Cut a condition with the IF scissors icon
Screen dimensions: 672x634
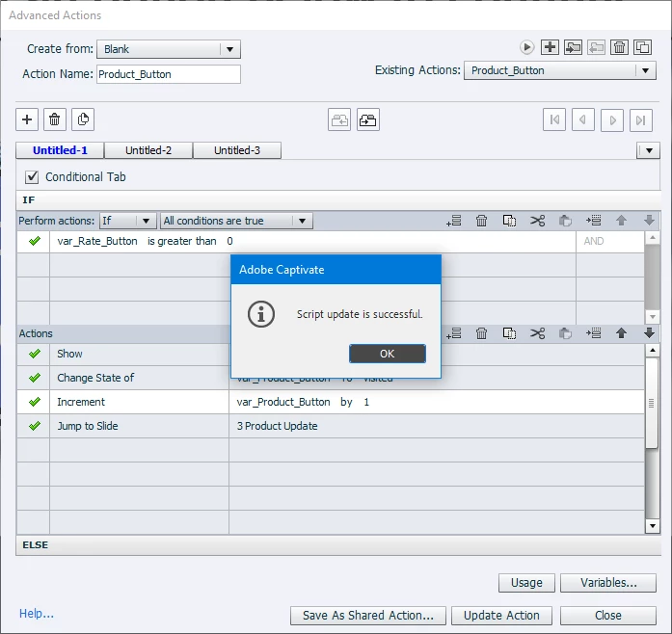coord(537,221)
